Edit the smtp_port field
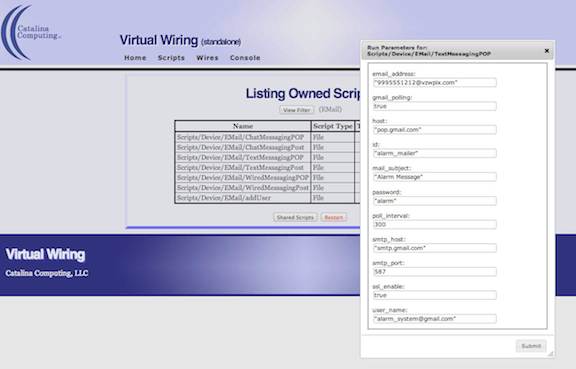This screenshot has width=576, height=369. [435, 272]
